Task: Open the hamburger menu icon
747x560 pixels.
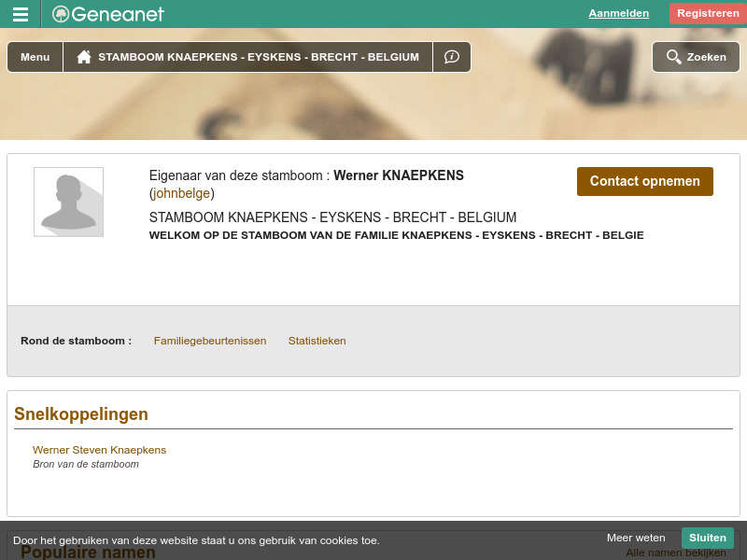Action: click(x=21, y=13)
